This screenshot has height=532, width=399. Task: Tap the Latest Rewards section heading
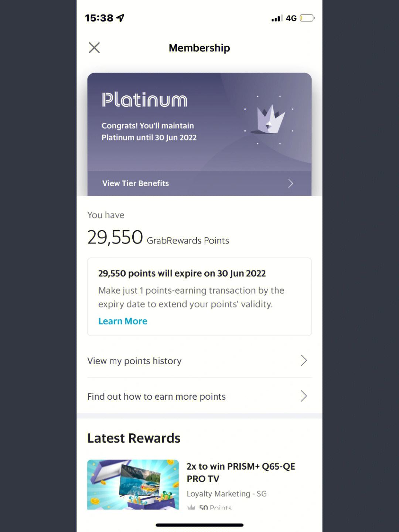click(x=134, y=438)
